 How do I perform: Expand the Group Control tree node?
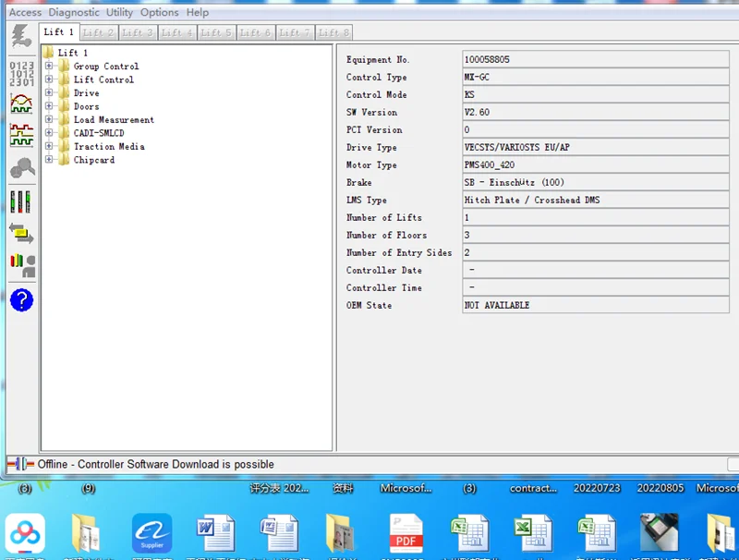coord(49,67)
